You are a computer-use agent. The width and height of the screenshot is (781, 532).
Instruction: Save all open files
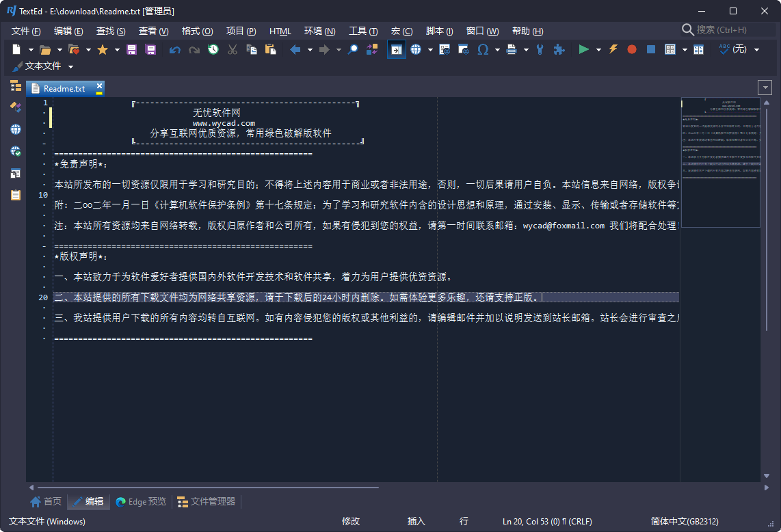[x=150, y=49]
